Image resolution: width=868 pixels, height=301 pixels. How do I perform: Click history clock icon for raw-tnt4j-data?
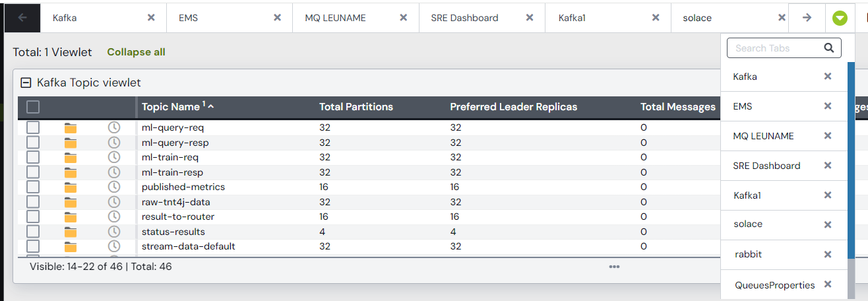(x=114, y=201)
